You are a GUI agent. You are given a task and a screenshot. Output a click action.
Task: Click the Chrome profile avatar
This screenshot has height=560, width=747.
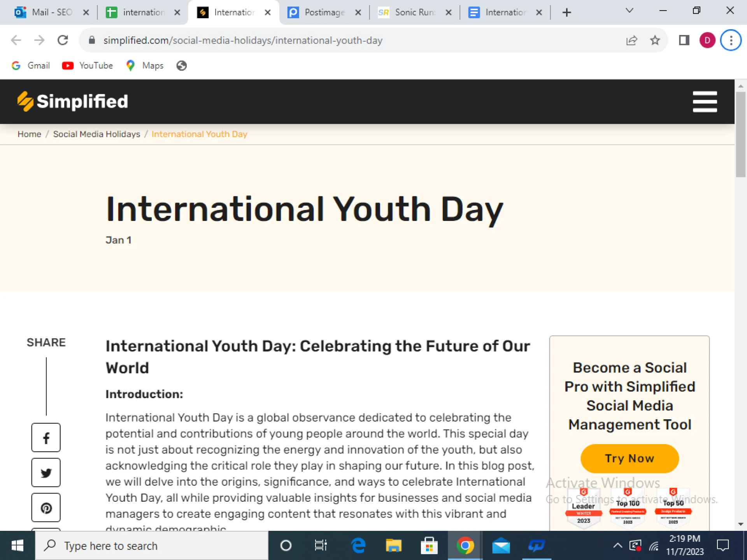(707, 40)
